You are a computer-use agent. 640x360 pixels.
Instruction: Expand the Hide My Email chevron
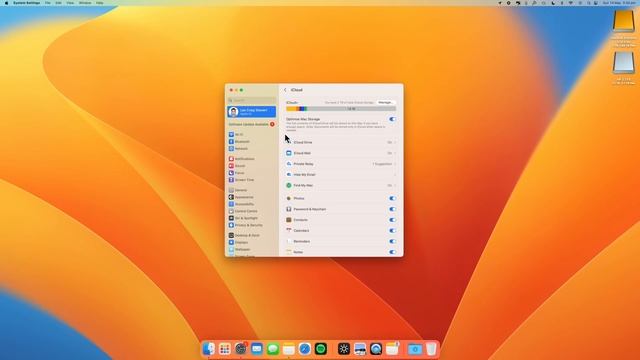point(395,175)
